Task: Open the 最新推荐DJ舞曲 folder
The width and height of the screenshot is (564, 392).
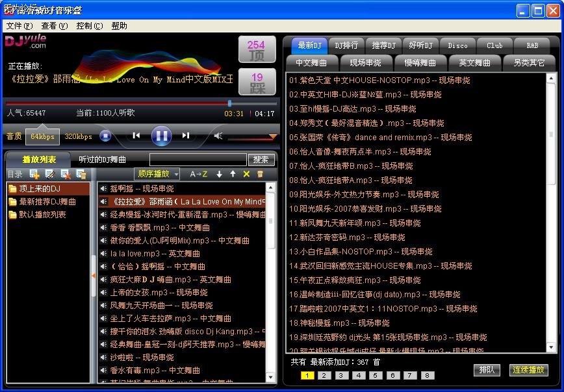Action: pos(47,202)
